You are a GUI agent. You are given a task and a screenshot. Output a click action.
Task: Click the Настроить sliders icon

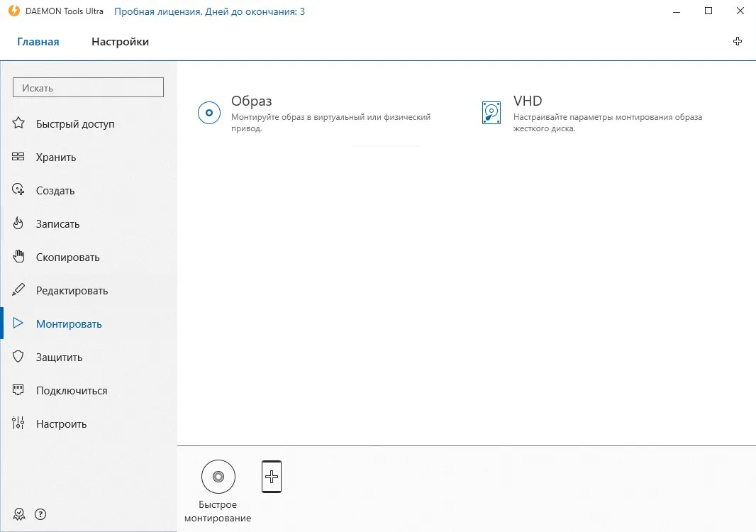18,423
